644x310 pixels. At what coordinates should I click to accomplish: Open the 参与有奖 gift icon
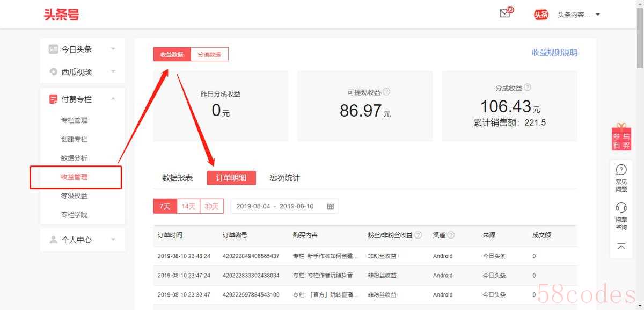[x=621, y=137]
